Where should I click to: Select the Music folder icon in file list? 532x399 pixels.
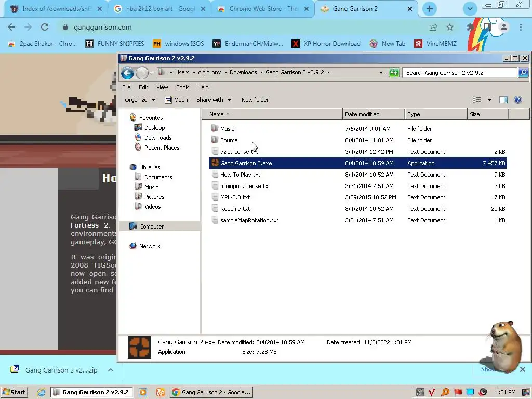(215, 128)
